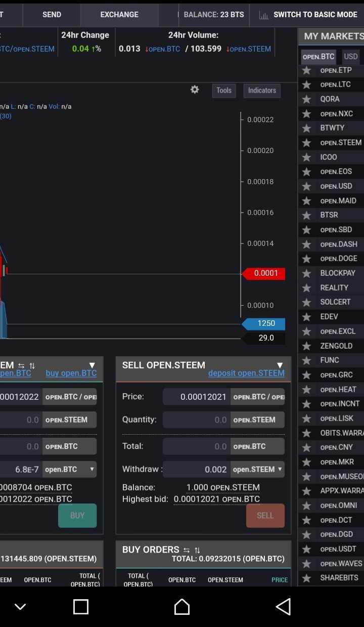Click the sell Quantity input field
Image resolution: width=364 pixels, height=627 pixels.
pyautogui.click(x=197, y=420)
